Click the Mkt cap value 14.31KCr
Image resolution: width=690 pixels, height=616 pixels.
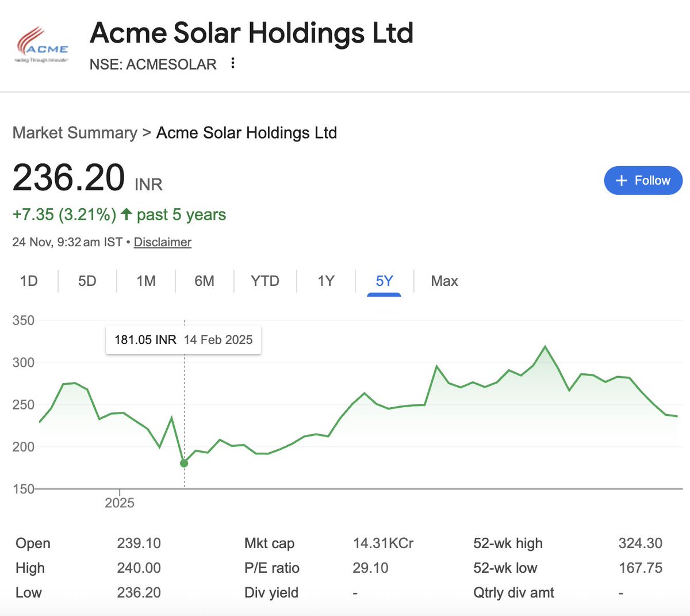383,543
